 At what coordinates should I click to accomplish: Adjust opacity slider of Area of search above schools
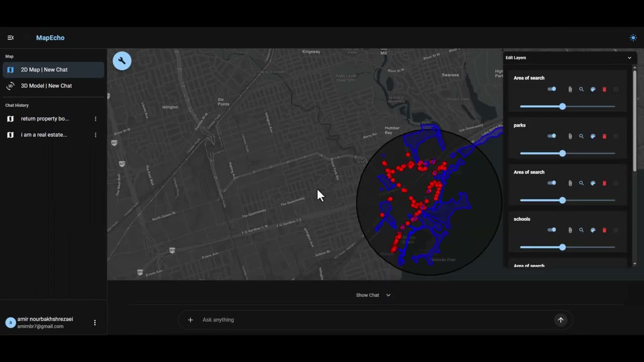(568, 201)
